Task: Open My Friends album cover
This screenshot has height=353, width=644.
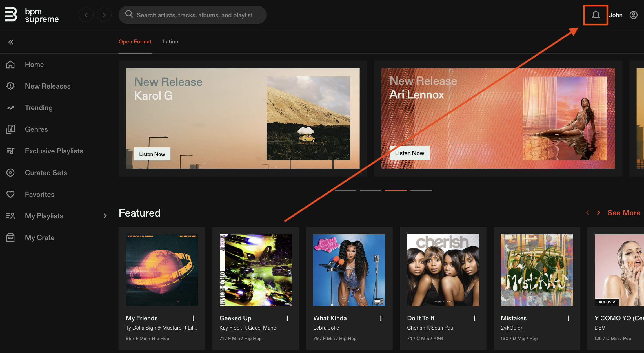Action: (x=162, y=270)
